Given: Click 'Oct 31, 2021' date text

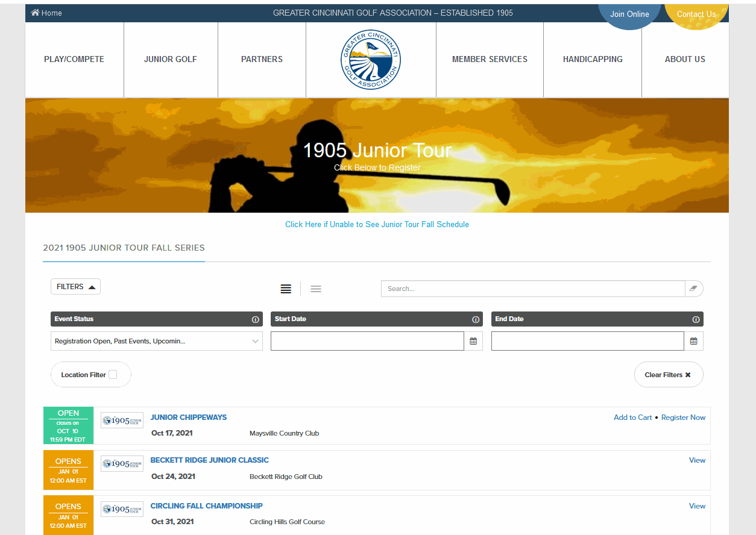Looking at the screenshot, I should [172, 521].
